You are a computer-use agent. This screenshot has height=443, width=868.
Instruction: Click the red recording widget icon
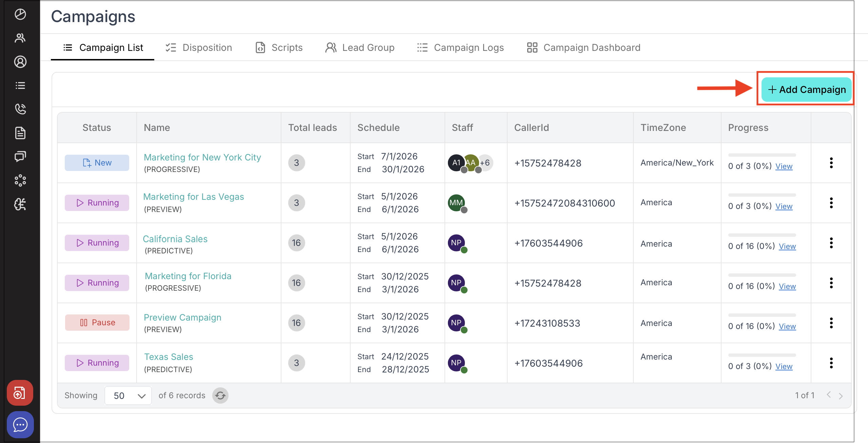[x=20, y=393]
